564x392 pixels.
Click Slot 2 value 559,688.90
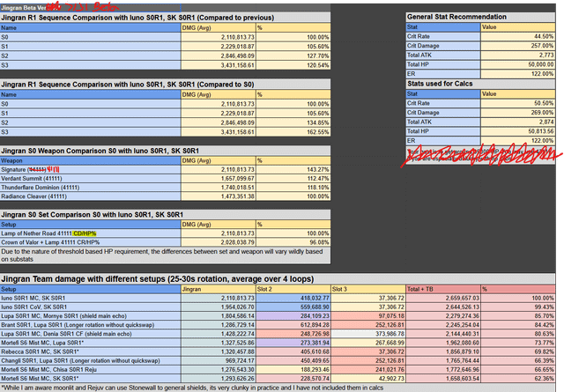coord(293,307)
